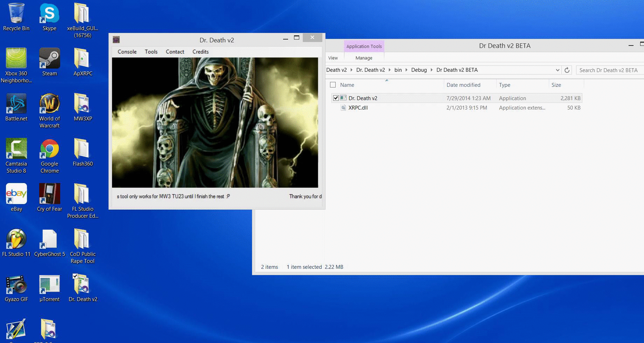Uncheck the Dr. Death v2 file checkbox

336,98
